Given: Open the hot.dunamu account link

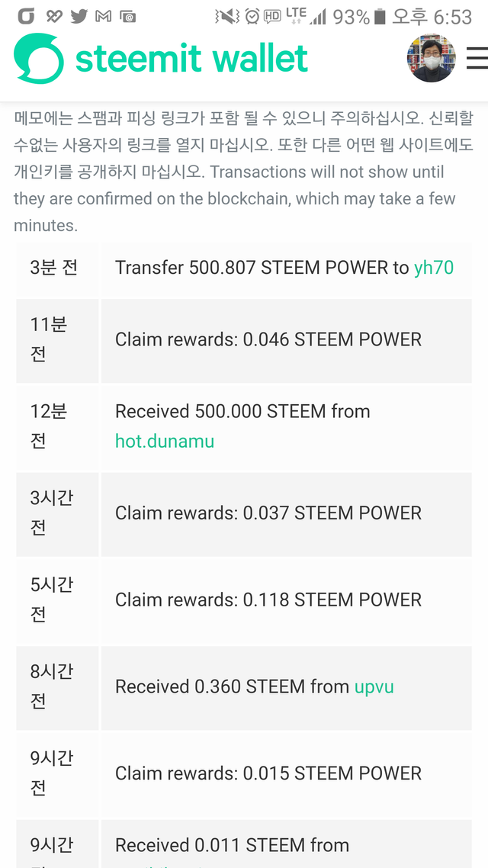Looking at the screenshot, I should 165,441.
